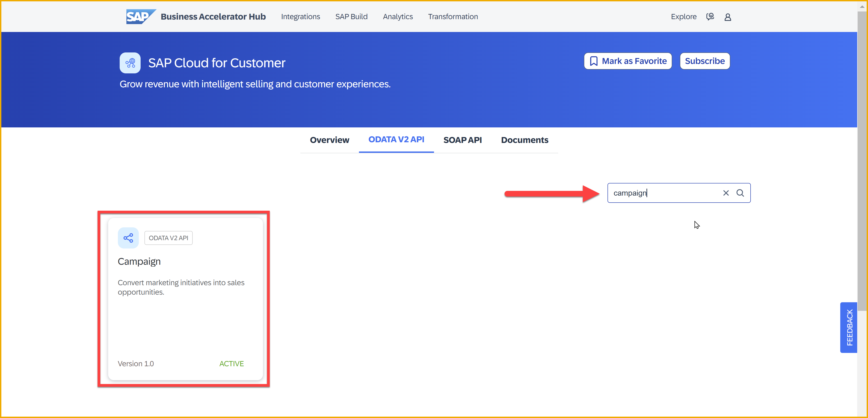Switch to the SOAP API tab
Screen dimensions: 868x418
(462, 140)
